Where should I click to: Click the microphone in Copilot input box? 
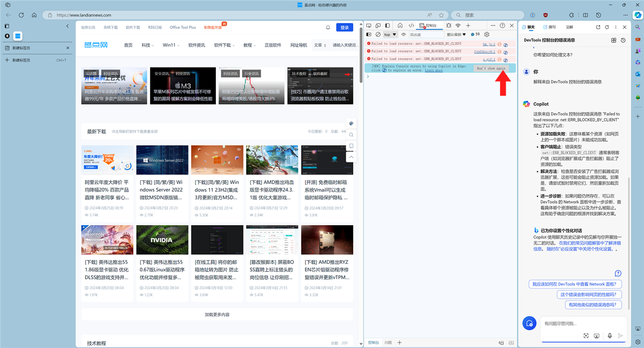tap(610, 335)
